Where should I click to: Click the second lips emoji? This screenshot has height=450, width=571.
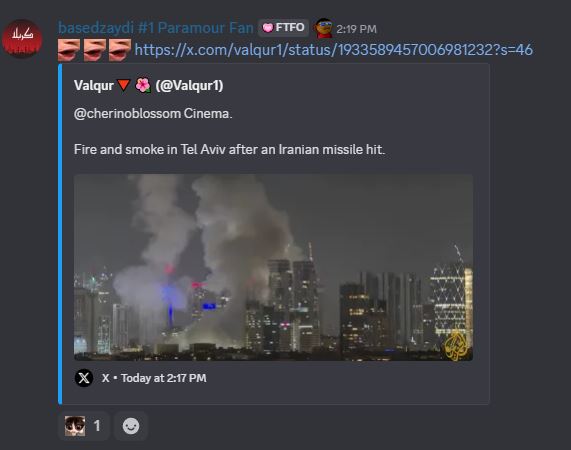[95, 50]
